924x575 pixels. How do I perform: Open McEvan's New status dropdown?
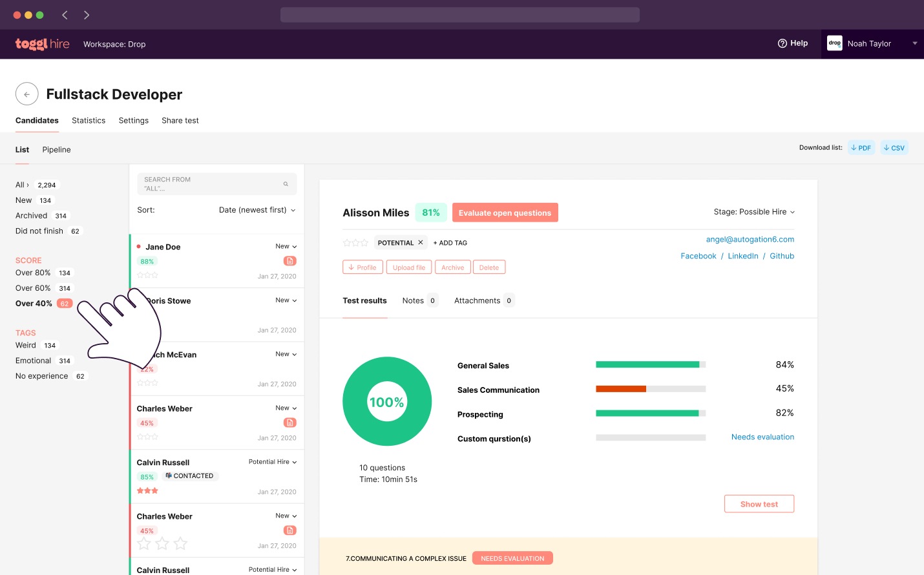pyautogui.click(x=286, y=354)
